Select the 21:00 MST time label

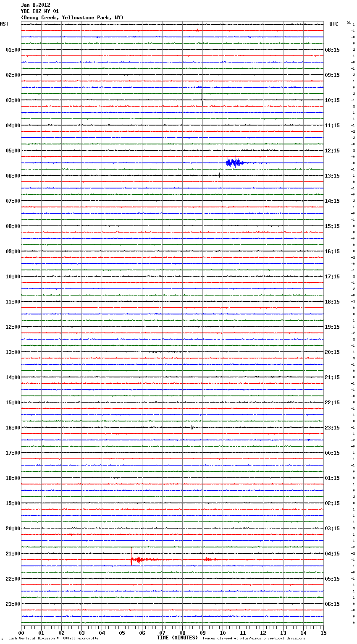pyautogui.click(x=13, y=554)
